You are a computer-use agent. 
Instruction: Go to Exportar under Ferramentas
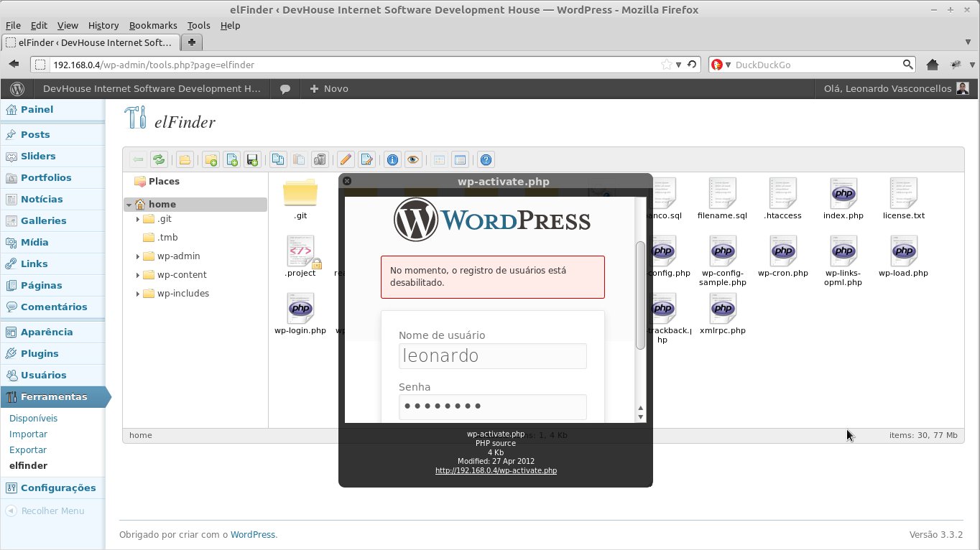[28, 450]
